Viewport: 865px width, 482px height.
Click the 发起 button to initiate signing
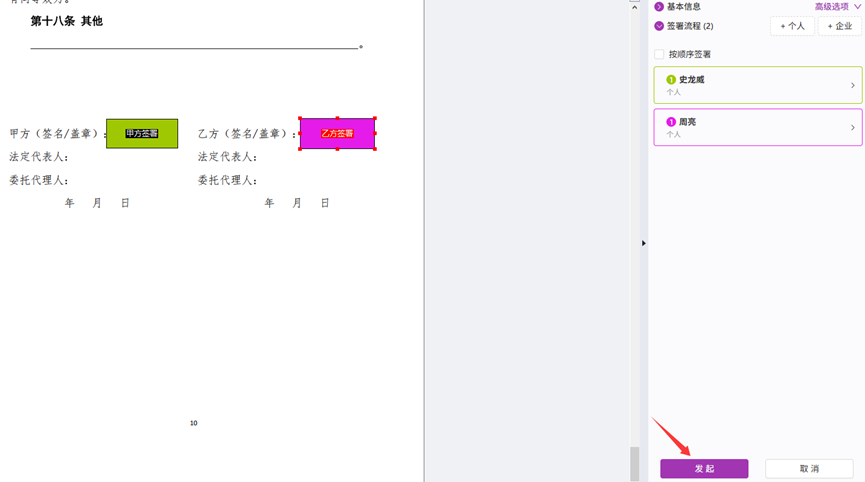(704, 469)
